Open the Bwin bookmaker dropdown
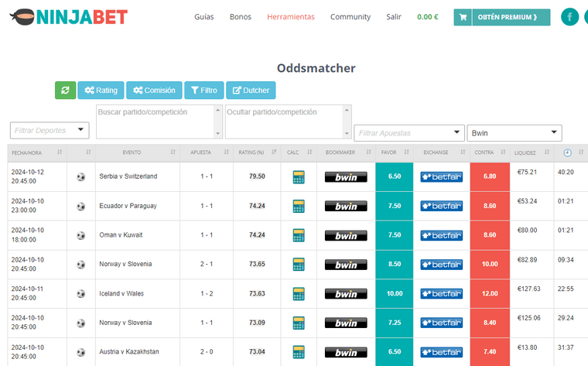Screen dimensions: 588x366 (514, 133)
